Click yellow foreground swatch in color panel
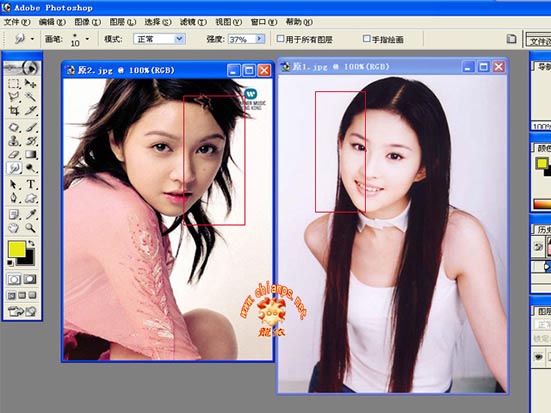The image size is (551, 413). point(541,163)
